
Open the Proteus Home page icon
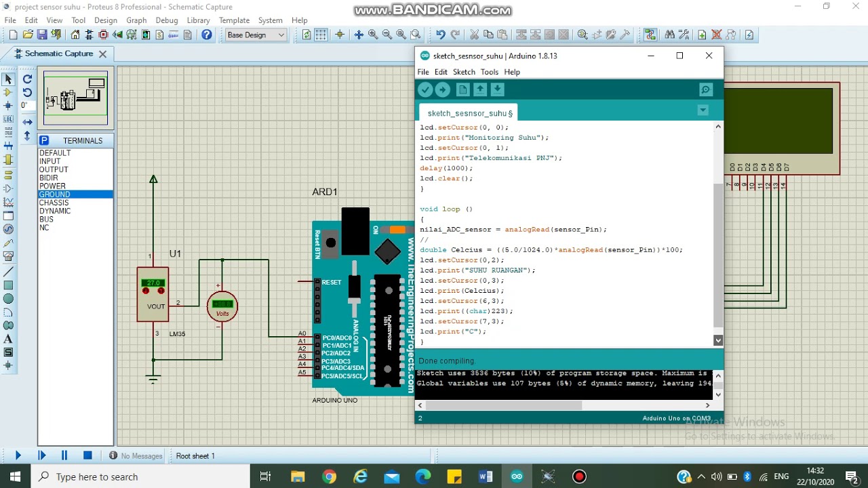pos(75,35)
